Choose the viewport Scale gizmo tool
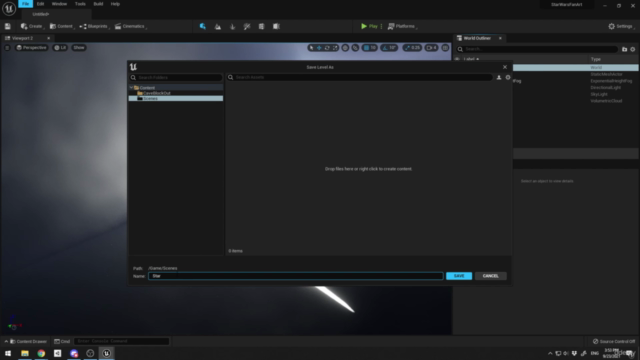This screenshot has height=360, width=640. tap(335, 48)
